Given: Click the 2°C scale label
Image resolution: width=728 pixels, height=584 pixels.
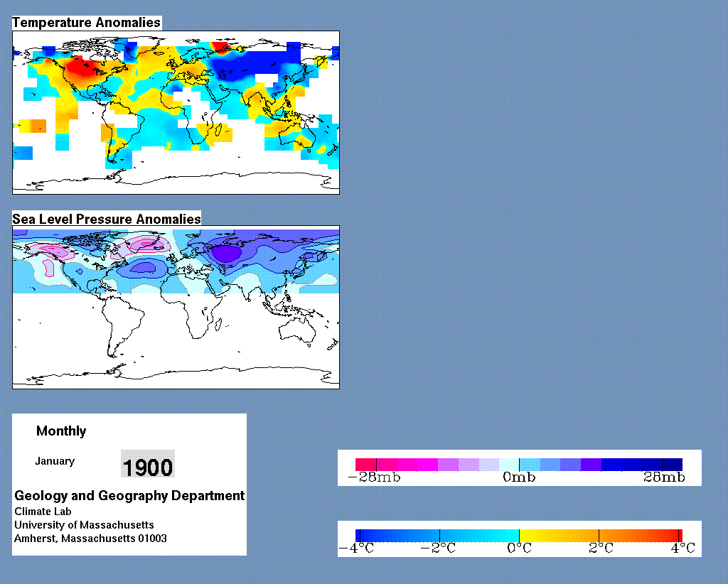Looking at the screenshot, I should 601,548.
